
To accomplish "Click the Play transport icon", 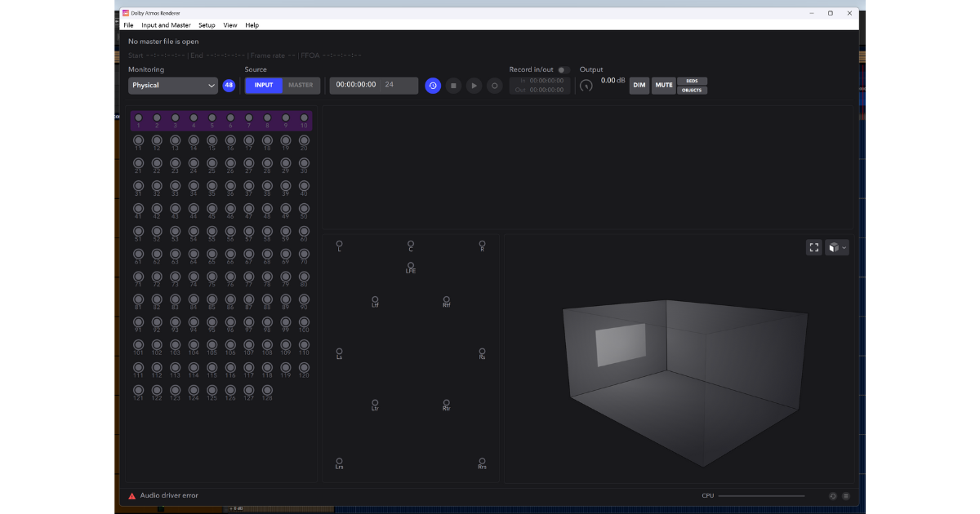I will point(474,86).
